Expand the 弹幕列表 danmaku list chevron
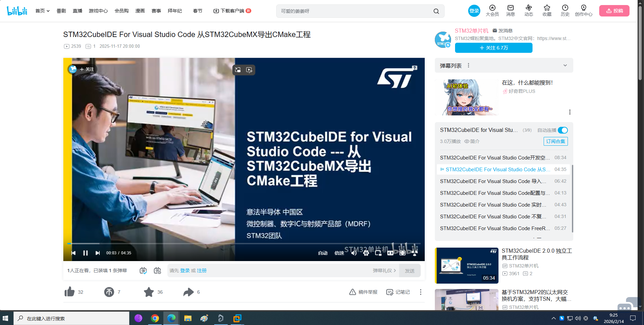The image size is (644, 325). (565, 66)
